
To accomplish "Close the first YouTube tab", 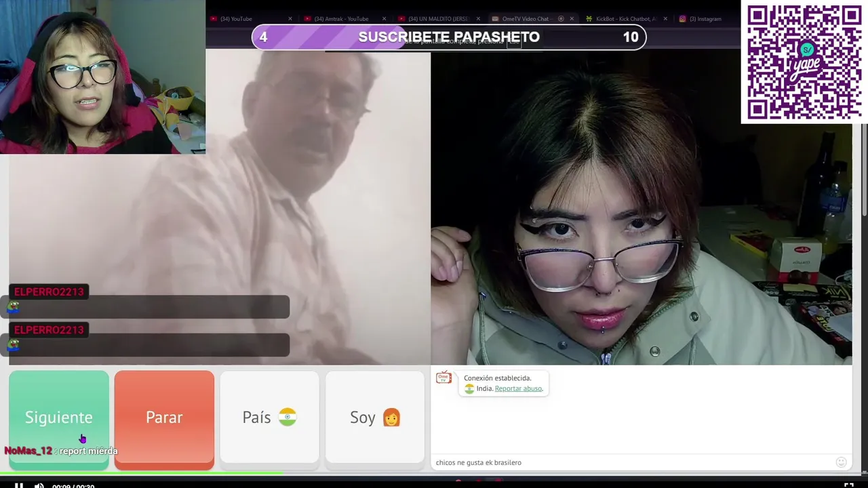I will pyautogui.click(x=290, y=19).
